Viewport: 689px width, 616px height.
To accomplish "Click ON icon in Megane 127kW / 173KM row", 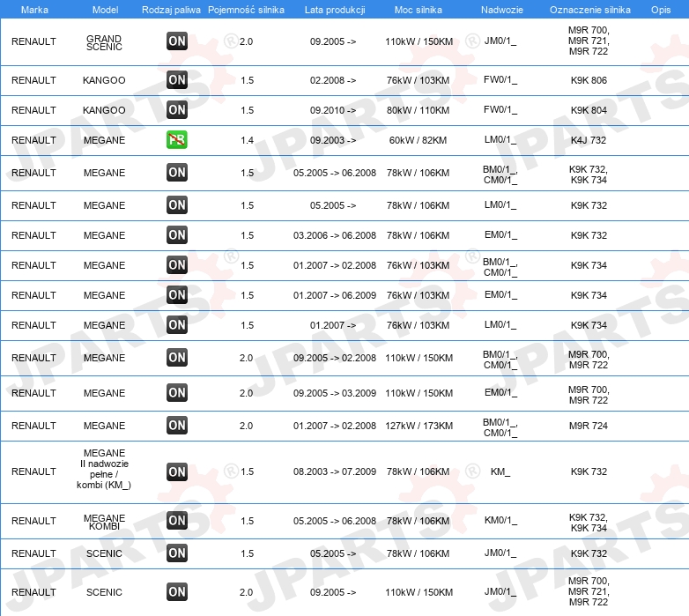I will [x=177, y=426].
